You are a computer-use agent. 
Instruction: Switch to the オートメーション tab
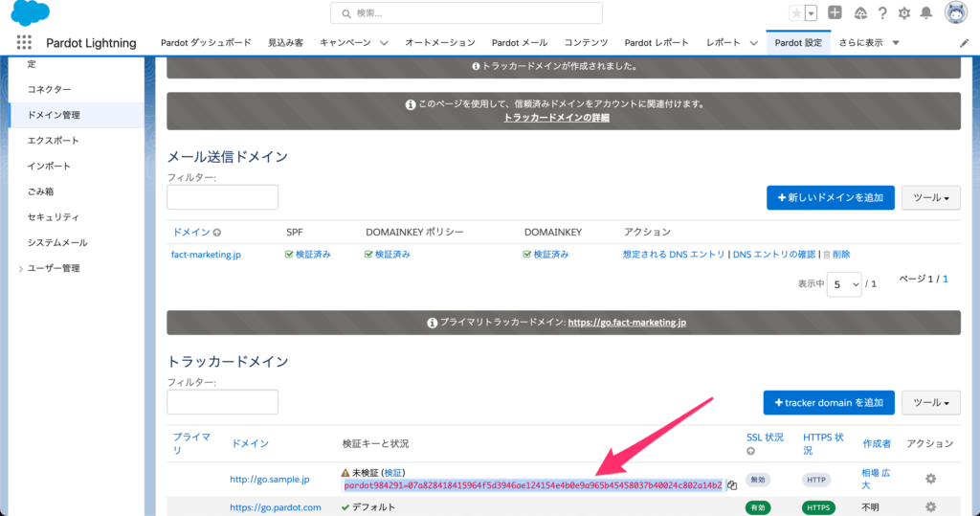(440, 42)
